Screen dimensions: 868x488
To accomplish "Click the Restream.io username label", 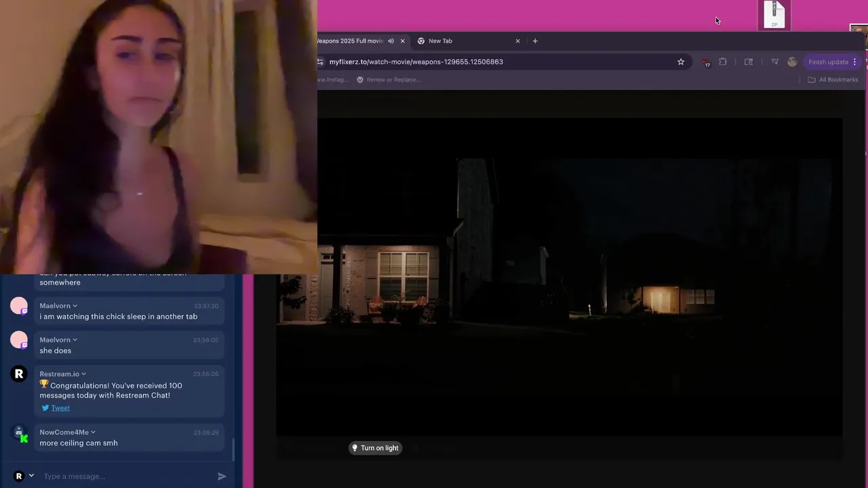I will (59, 374).
